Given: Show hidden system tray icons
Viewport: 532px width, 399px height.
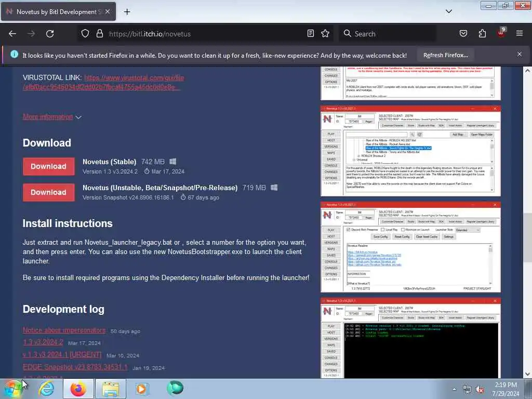Looking at the screenshot, I should (x=454, y=389).
